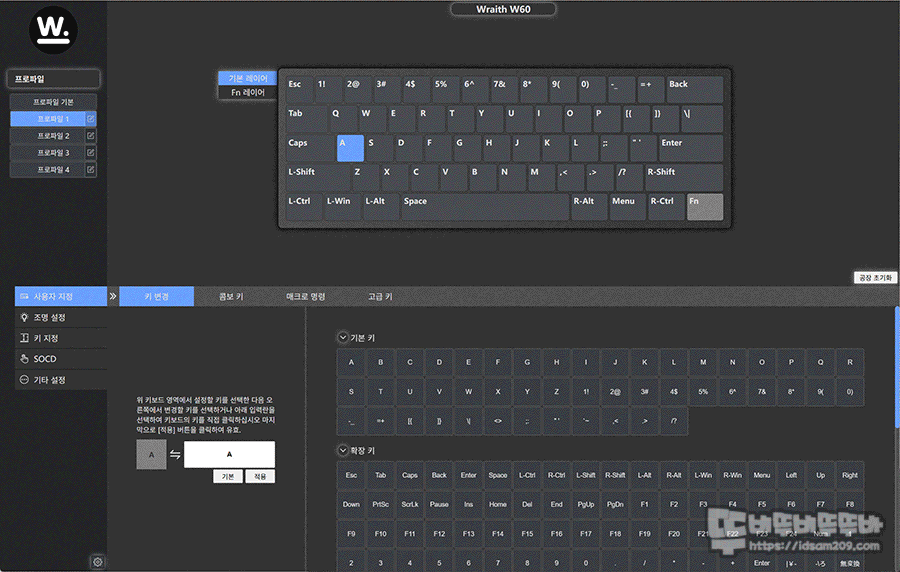Image resolution: width=900 pixels, height=572 pixels.
Task: Click the 적용 apply button
Action: click(260, 476)
